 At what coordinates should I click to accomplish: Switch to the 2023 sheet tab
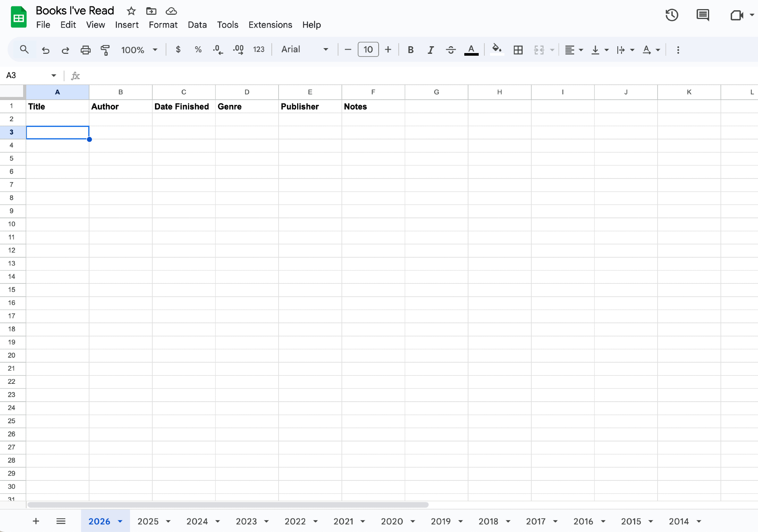pos(246,521)
